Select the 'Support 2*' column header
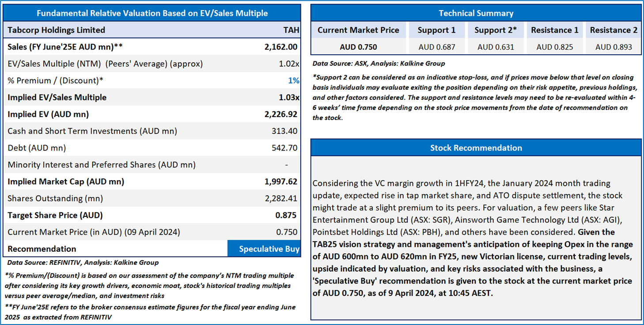644x325 pixels. (496, 30)
